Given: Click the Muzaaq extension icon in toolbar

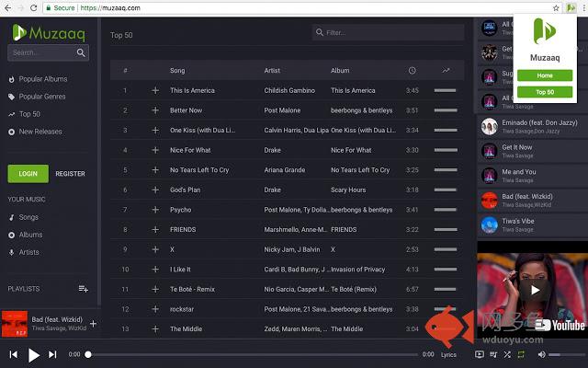Looking at the screenshot, I should pyautogui.click(x=571, y=8).
